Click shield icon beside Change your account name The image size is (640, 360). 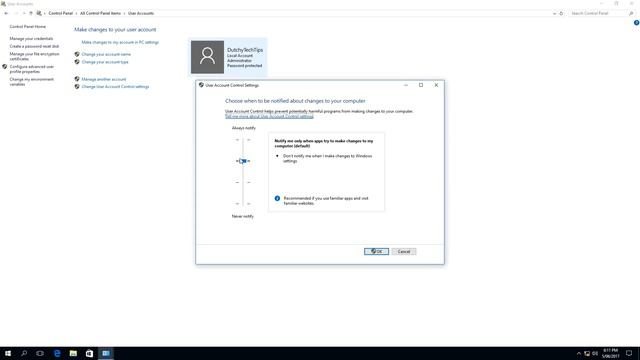[77, 54]
